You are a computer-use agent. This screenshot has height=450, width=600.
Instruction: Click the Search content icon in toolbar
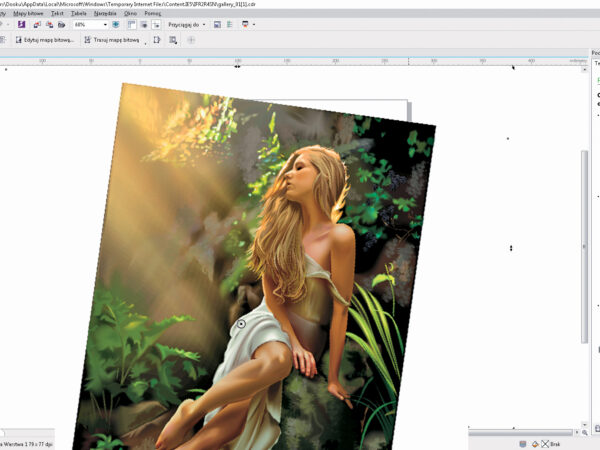coord(21,24)
